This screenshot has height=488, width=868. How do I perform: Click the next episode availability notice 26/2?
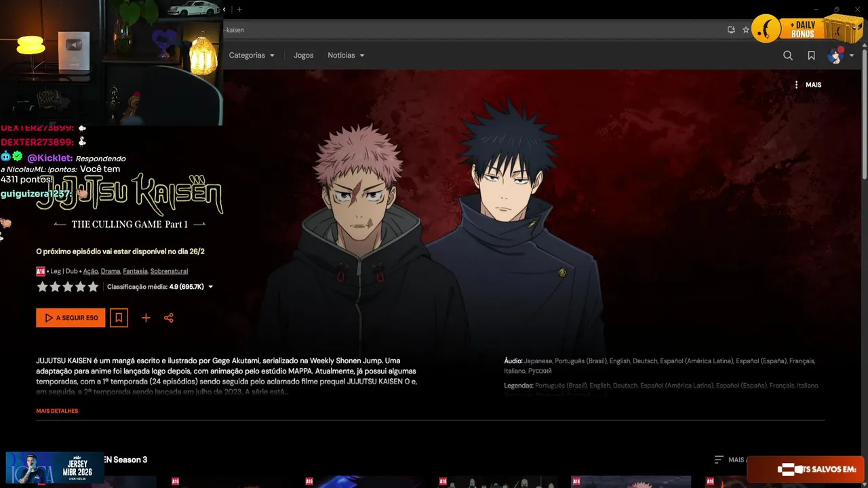click(x=120, y=251)
